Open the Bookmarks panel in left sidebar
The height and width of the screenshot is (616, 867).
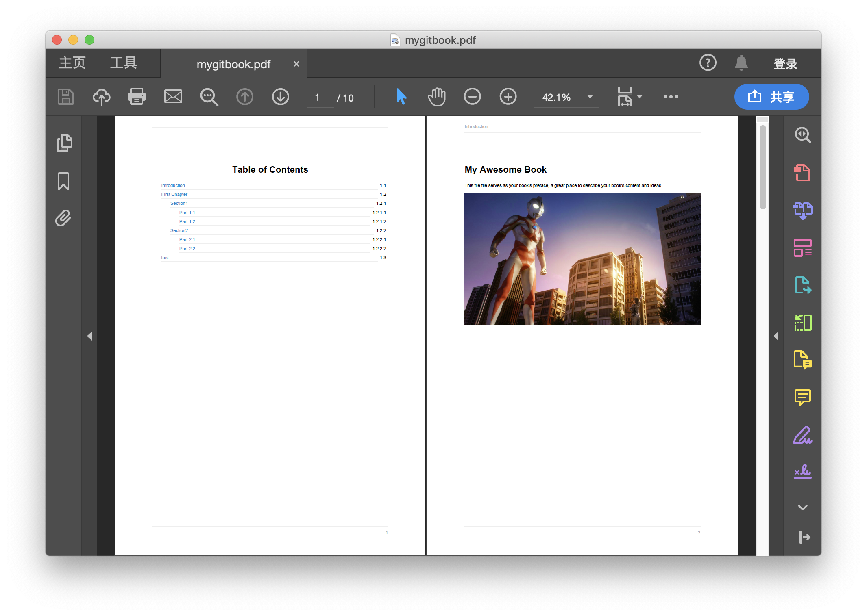point(63,181)
